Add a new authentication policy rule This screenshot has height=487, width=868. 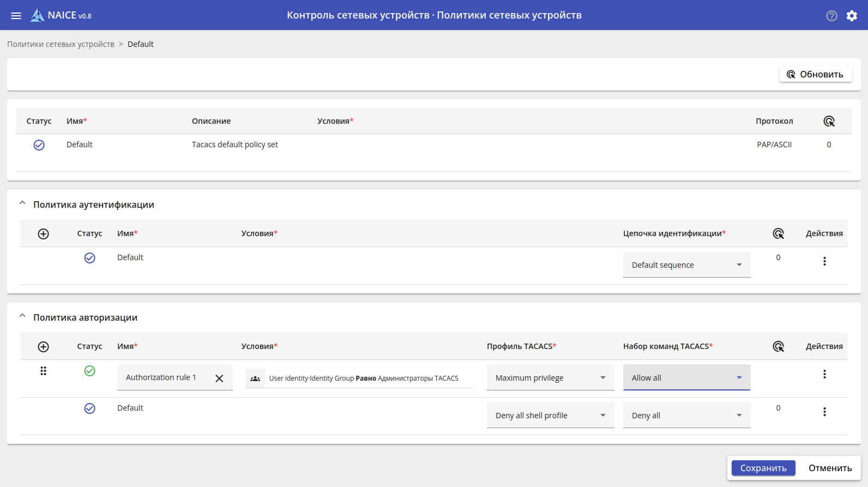pyautogui.click(x=44, y=234)
